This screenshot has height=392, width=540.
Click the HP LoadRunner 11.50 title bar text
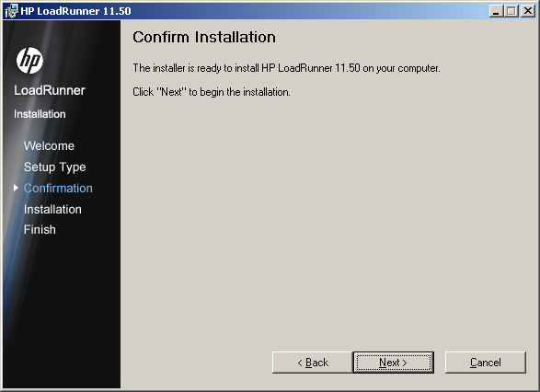tap(75, 11)
